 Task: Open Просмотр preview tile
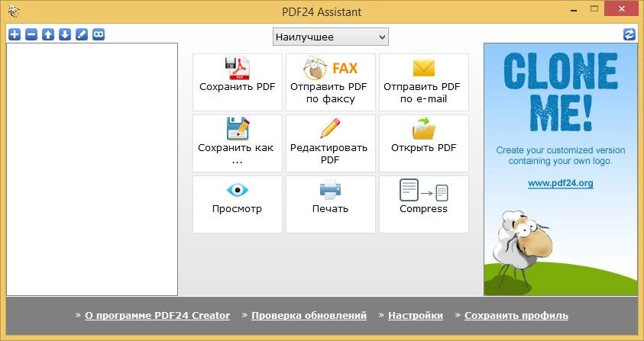point(238,204)
